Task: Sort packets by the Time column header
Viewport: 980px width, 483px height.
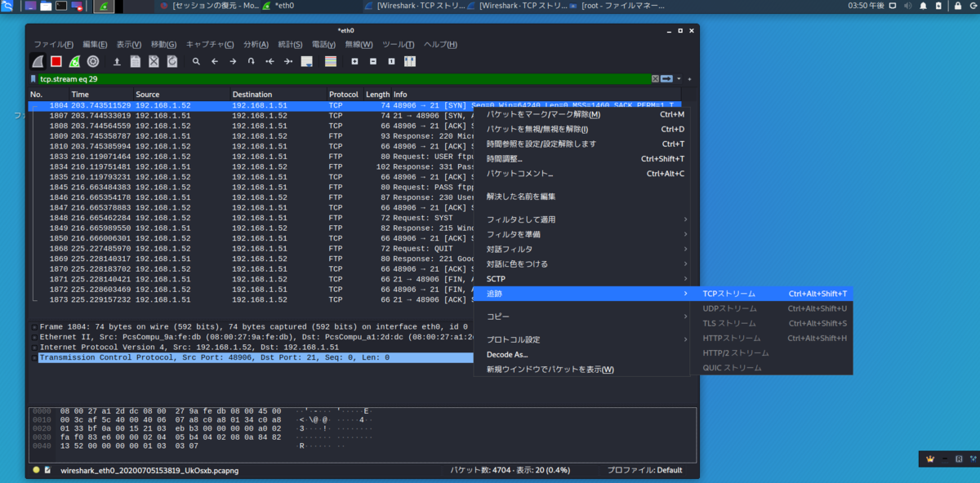Action: tap(100, 95)
